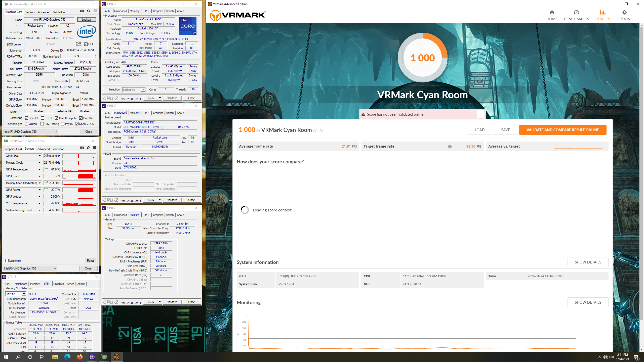Viewport: 644px width, 362px height.
Task: Show details for Monitoring section
Action: tap(588, 302)
